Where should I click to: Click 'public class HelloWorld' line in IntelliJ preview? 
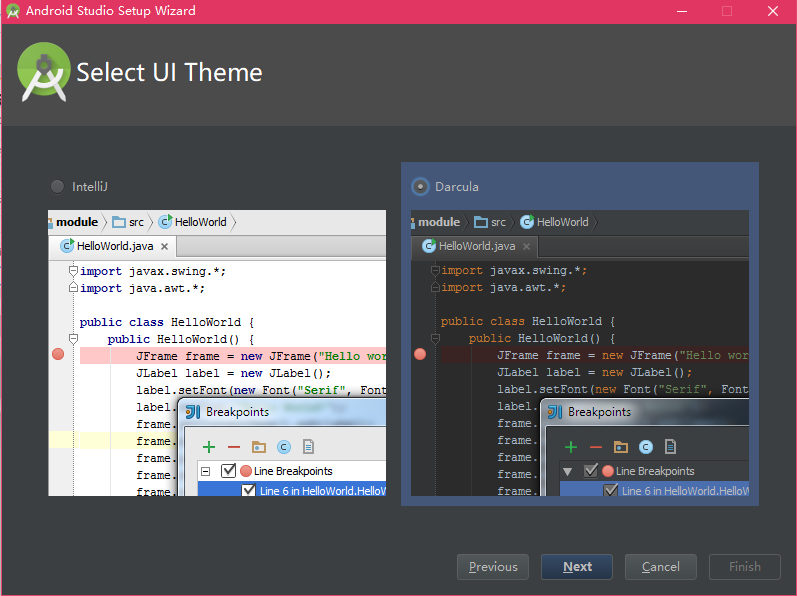[x=167, y=322]
